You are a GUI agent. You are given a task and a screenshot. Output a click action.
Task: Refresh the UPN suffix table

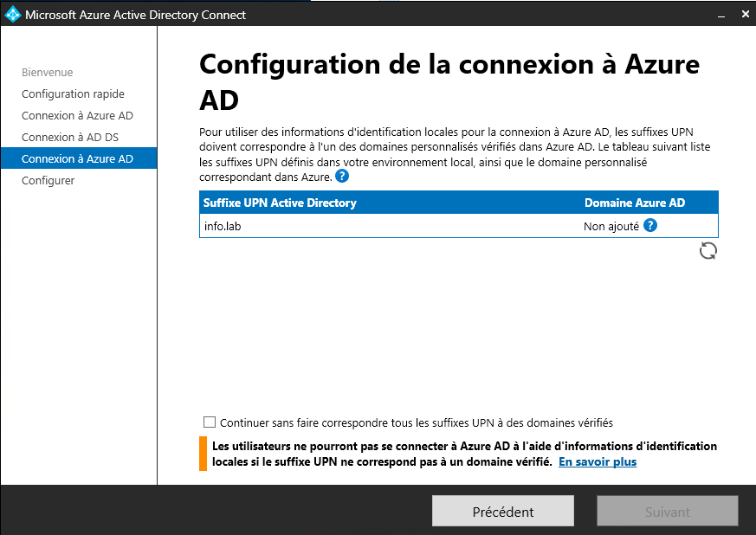(708, 251)
